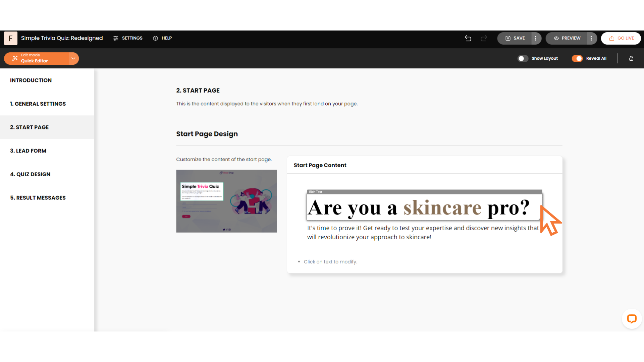Click the start page preview thumbnail
The height and width of the screenshot is (362, 644).
pyautogui.click(x=226, y=201)
